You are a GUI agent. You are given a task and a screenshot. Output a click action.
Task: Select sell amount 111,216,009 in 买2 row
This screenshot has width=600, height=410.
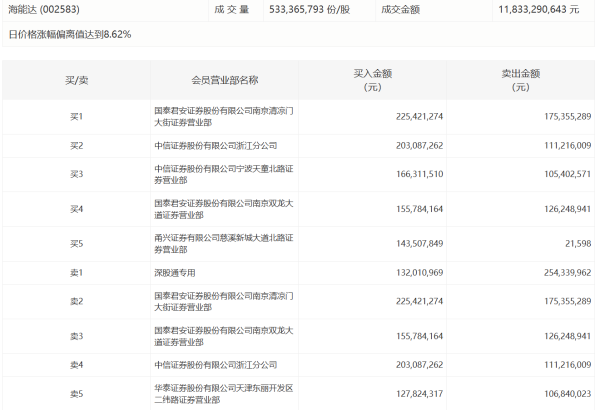pyautogui.click(x=568, y=146)
